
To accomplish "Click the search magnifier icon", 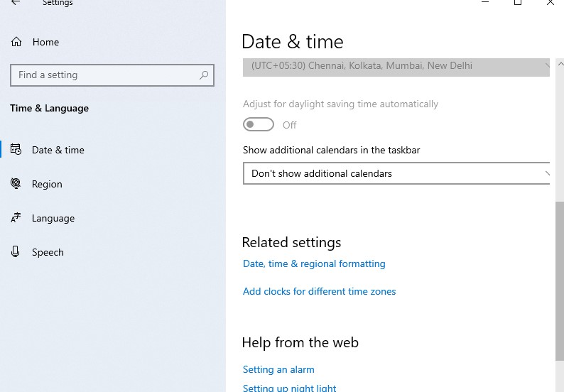I will [204, 75].
